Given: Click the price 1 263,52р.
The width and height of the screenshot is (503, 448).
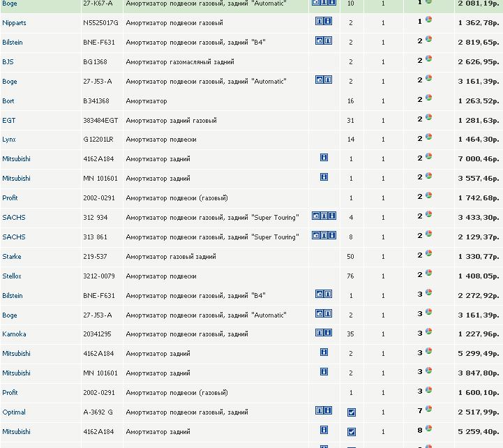Looking at the screenshot, I should pos(479,100).
